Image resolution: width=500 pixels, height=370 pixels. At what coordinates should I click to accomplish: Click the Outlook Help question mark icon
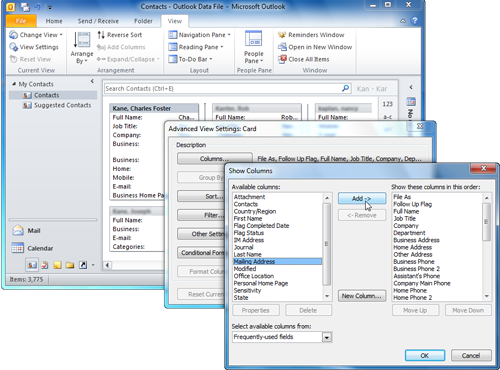[414, 21]
